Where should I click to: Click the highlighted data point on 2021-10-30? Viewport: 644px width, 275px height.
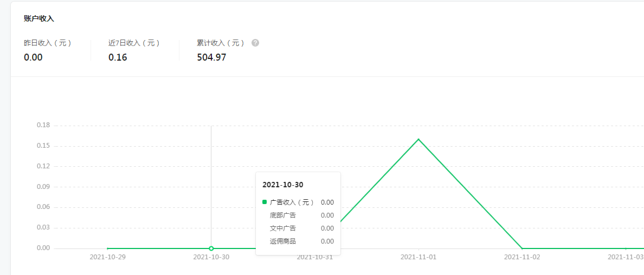click(211, 248)
